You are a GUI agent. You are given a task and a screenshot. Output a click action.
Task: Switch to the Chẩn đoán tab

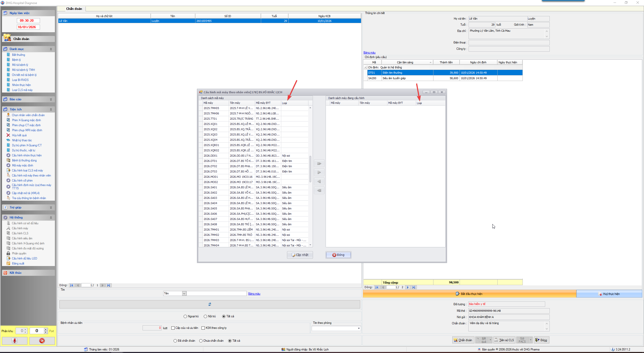74,9
